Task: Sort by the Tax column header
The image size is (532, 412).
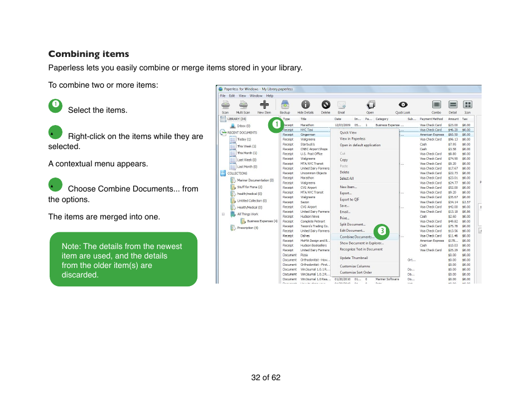Action: pyautogui.click(x=465, y=119)
